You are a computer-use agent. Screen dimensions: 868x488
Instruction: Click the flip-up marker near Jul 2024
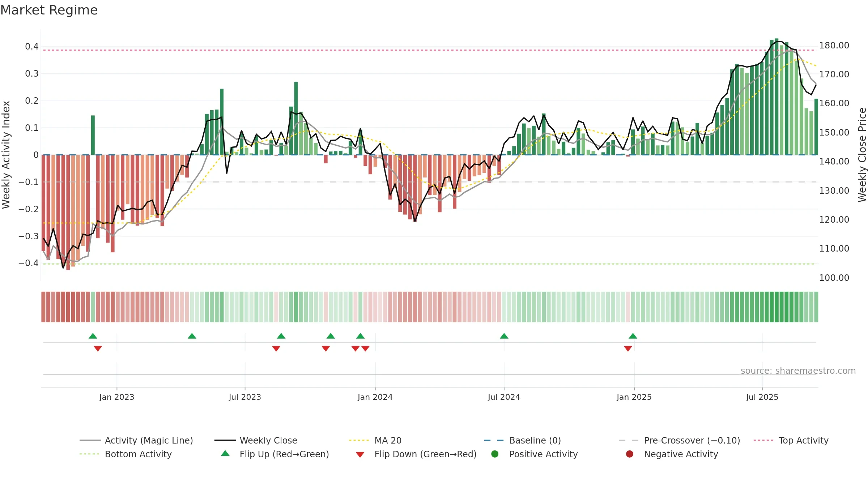[x=504, y=336]
